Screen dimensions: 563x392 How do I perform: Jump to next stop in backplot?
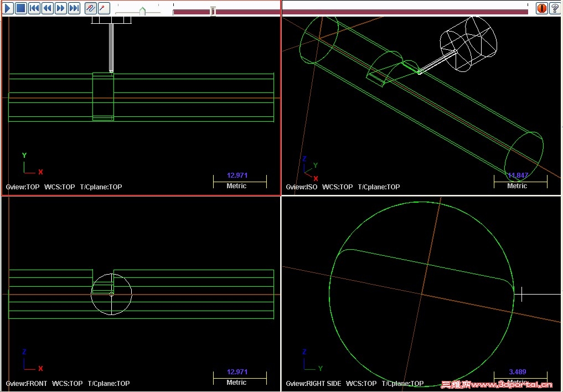point(74,8)
